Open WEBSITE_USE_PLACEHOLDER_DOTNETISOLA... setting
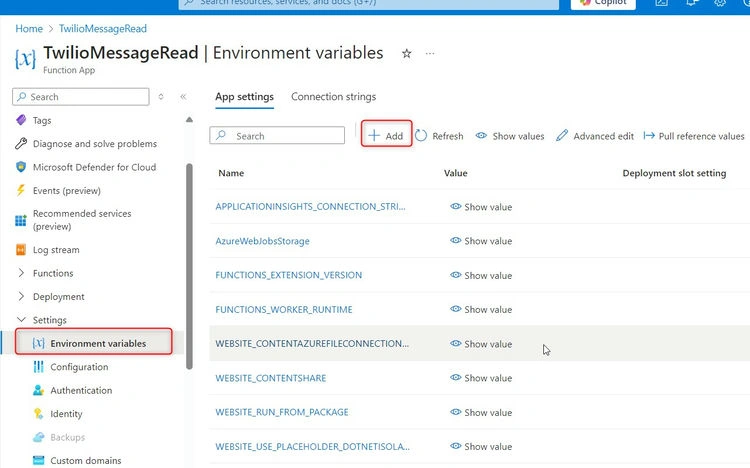 (x=312, y=446)
